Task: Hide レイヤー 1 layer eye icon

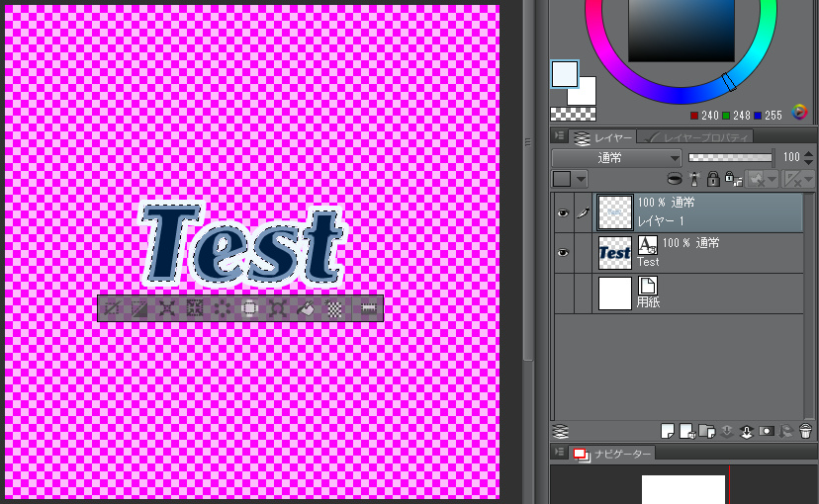Action: click(x=563, y=212)
